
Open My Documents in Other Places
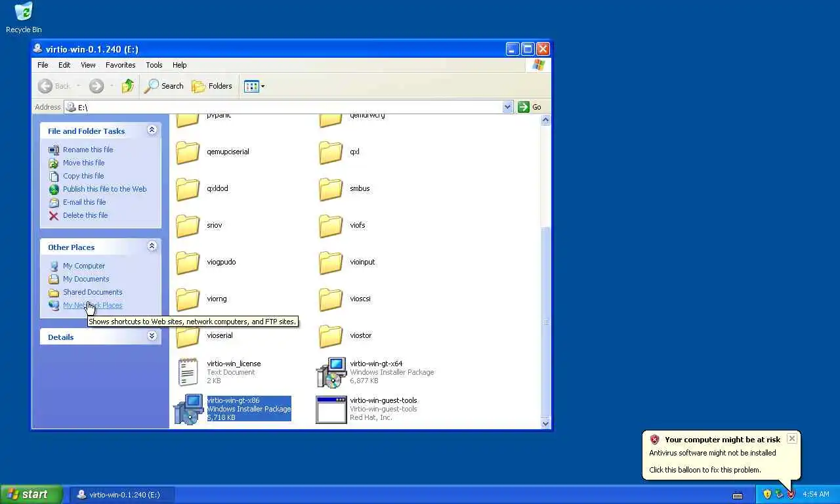click(x=86, y=279)
